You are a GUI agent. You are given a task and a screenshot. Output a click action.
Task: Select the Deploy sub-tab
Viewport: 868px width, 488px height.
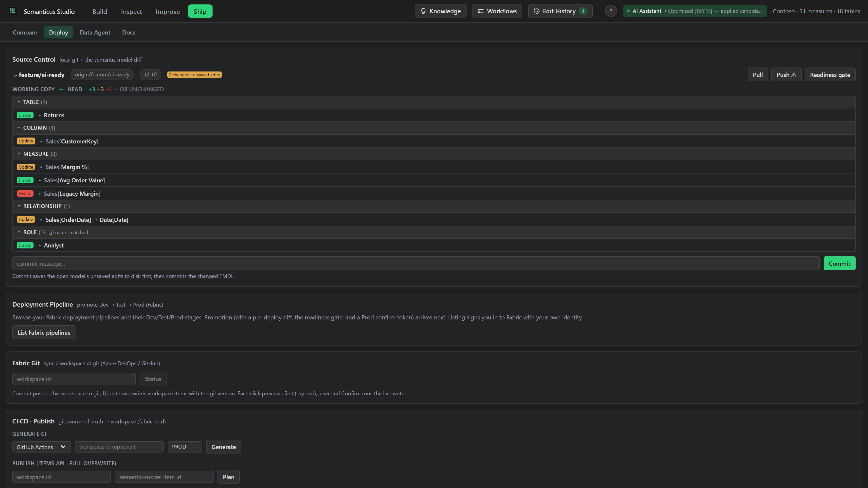pos(58,32)
